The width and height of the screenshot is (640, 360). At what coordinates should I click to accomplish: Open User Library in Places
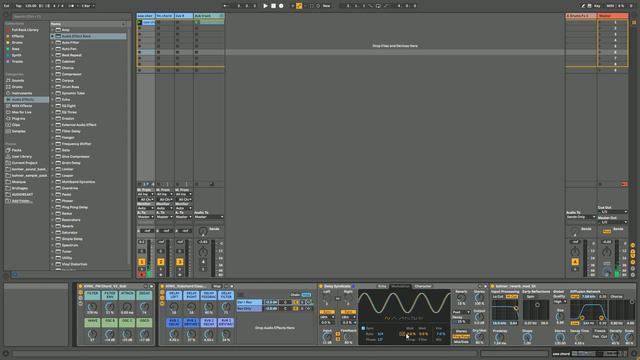point(21,156)
